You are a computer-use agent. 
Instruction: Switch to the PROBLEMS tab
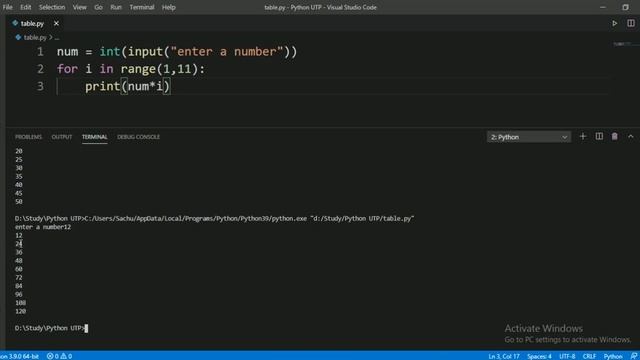[x=28, y=137]
